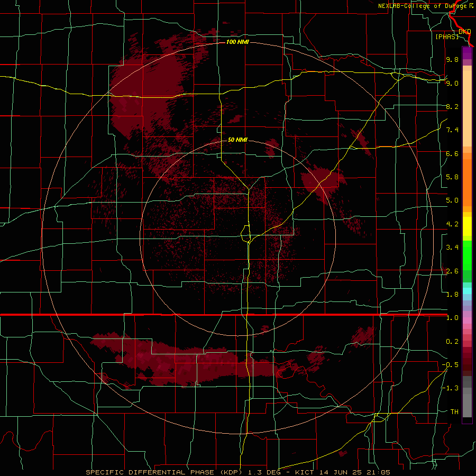Click the 8.2 legend value
The image size is (476, 476).
[452, 106]
